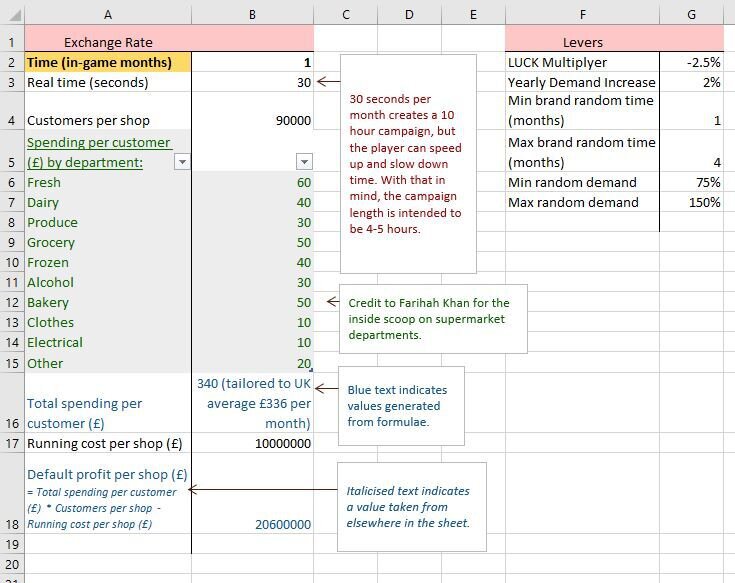Select the 'Italicised text indicates' note box
Viewport: 735px width, 583px height.
[412, 507]
